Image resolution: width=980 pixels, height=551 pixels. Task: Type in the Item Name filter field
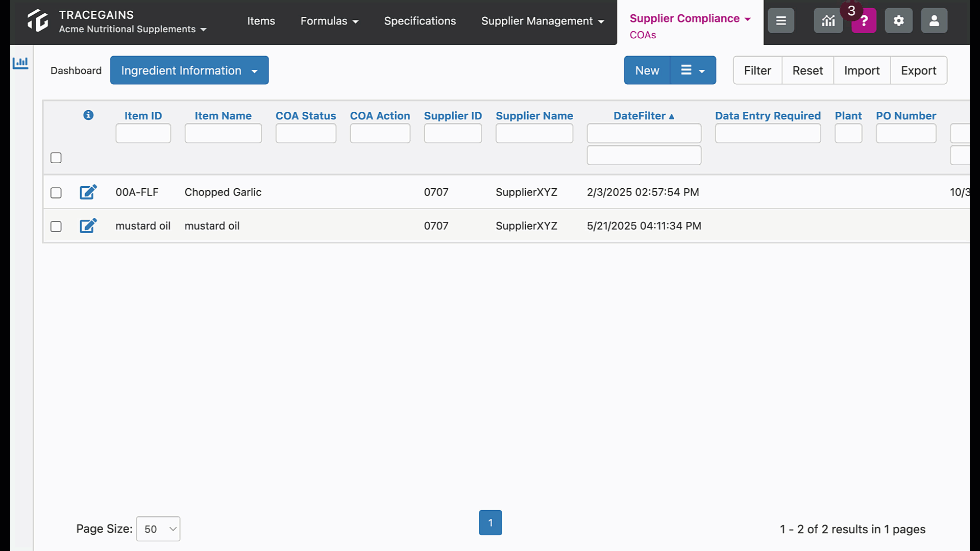click(223, 133)
